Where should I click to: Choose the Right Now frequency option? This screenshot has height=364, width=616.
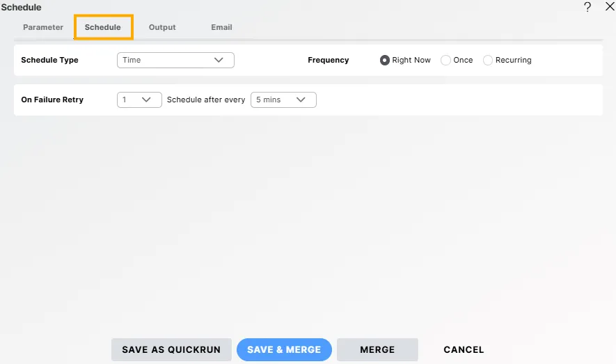coord(385,61)
